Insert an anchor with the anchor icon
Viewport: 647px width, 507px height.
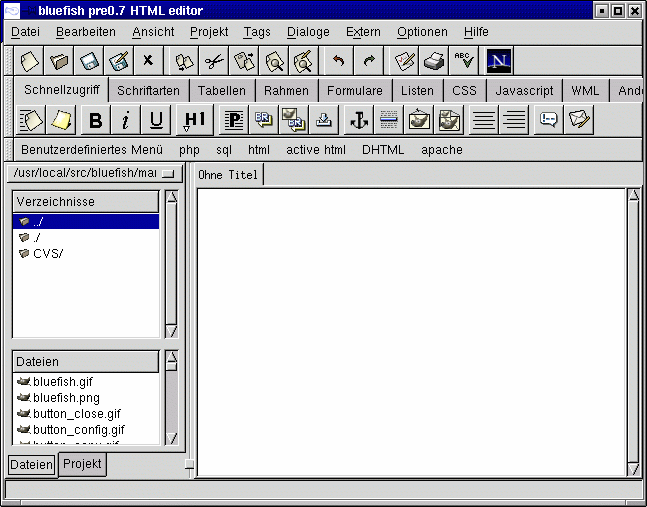pos(357,121)
